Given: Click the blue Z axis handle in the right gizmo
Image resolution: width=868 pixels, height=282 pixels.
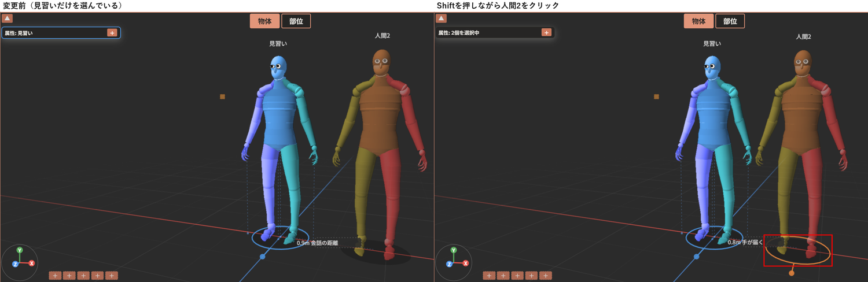Looking at the screenshot, I should (x=449, y=264).
